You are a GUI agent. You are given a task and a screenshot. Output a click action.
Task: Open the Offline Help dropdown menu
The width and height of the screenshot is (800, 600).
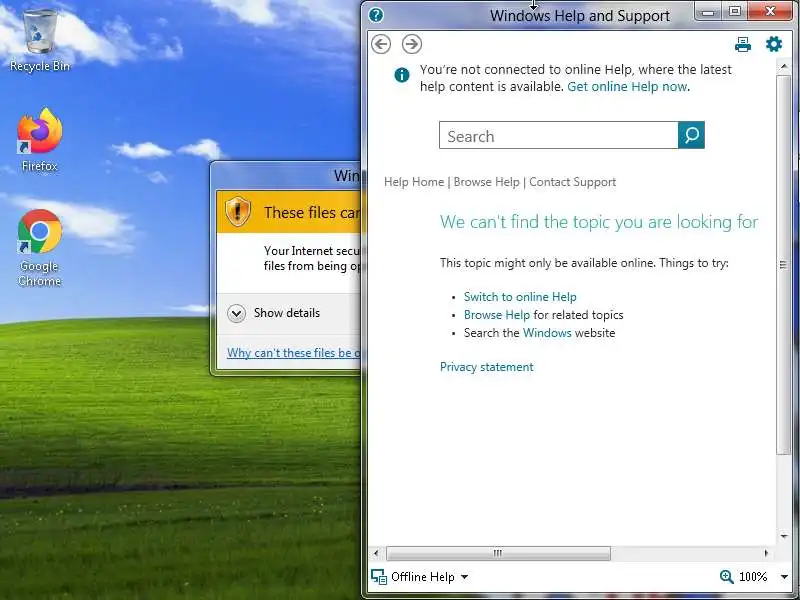pyautogui.click(x=464, y=577)
